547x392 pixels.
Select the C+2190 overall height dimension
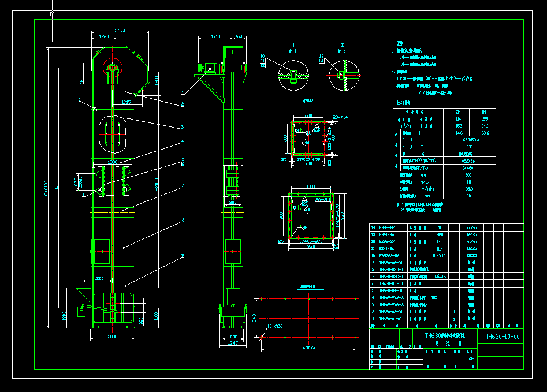[x=46, y=188]
